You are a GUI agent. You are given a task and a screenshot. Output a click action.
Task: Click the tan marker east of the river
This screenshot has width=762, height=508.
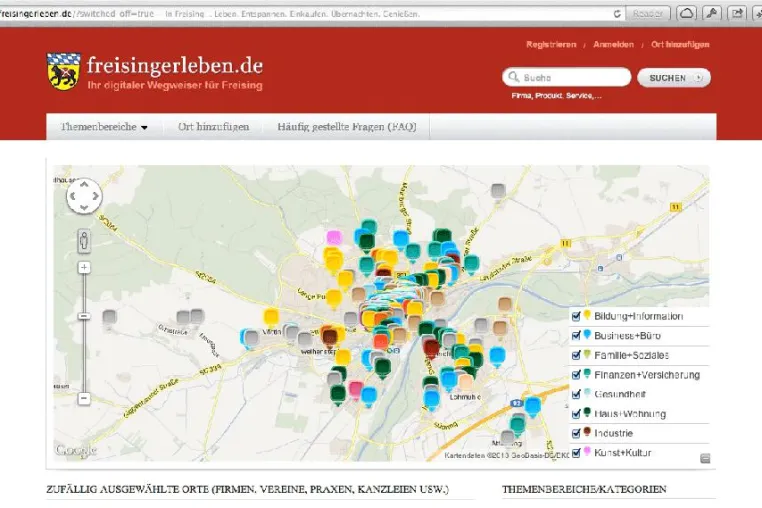tap(505, 304)
